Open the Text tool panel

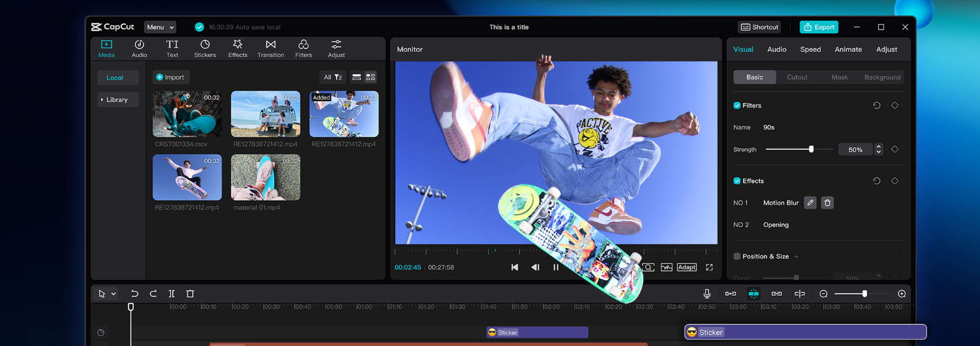(x=172, y=48)
